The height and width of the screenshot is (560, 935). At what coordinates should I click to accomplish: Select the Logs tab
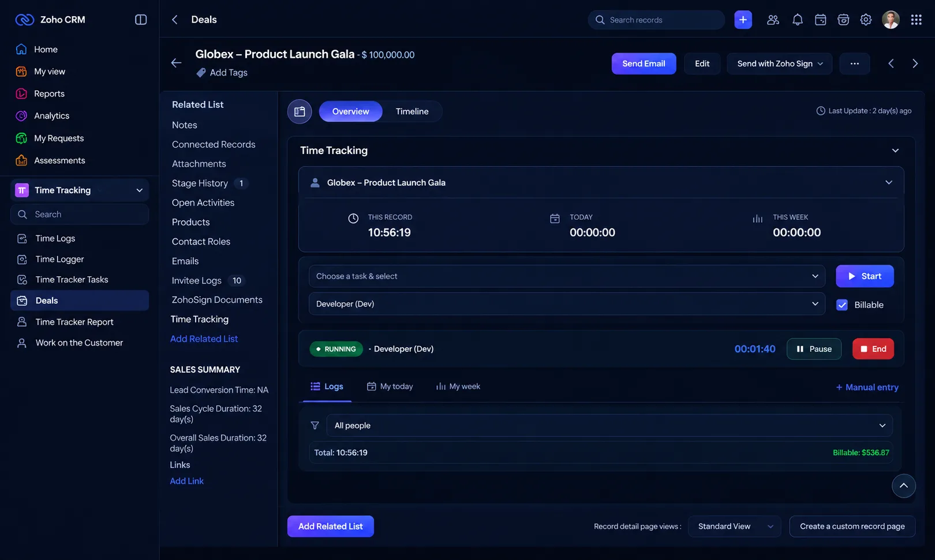(x=327, y=386)
